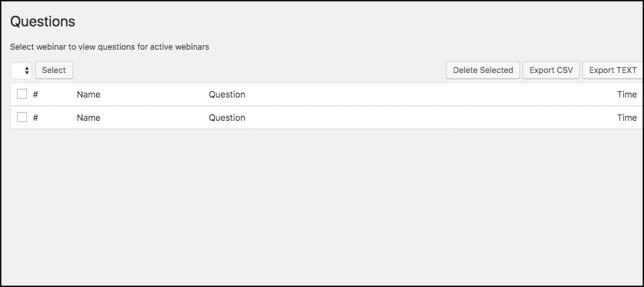
Task: Click the 'Select webinar to view questions' text
Action: (109, 47)
